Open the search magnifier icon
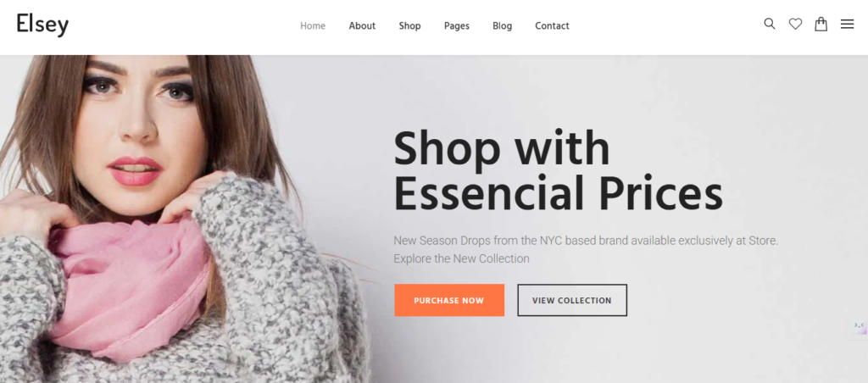Screen dimensions: 868x383 769,24
